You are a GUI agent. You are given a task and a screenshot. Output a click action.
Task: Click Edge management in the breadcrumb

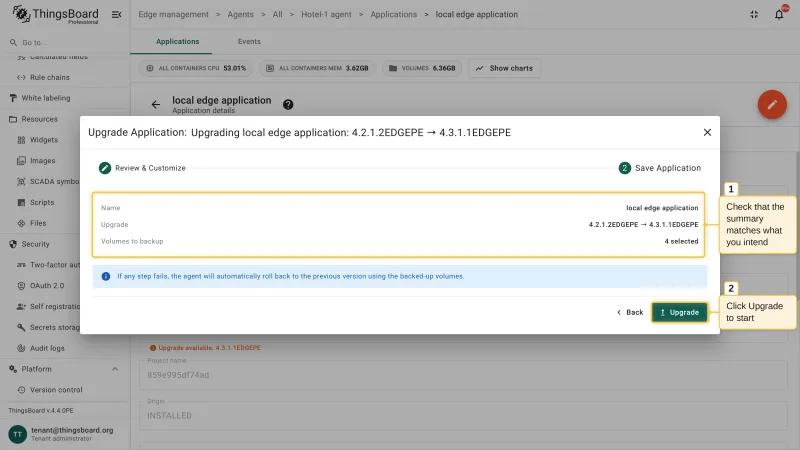tap(173, 14)
